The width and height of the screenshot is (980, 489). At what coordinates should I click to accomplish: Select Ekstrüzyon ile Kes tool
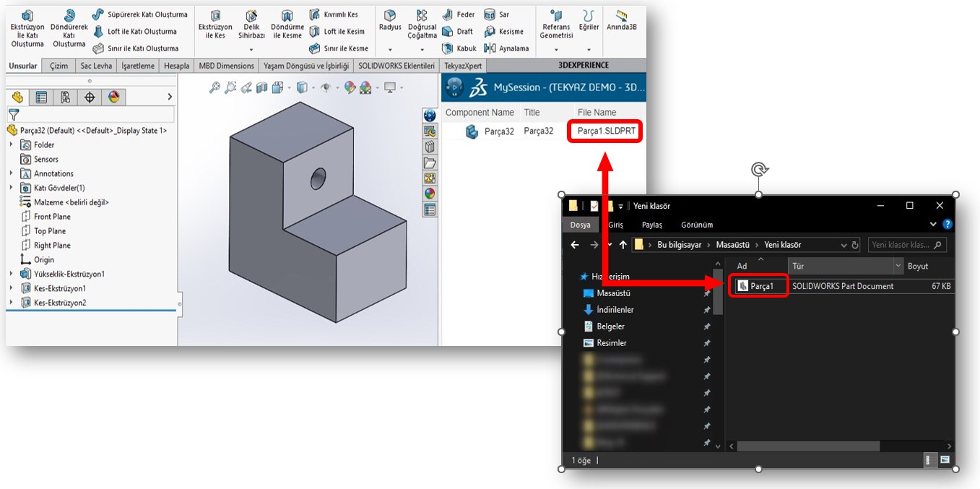(x=215, y=25)
